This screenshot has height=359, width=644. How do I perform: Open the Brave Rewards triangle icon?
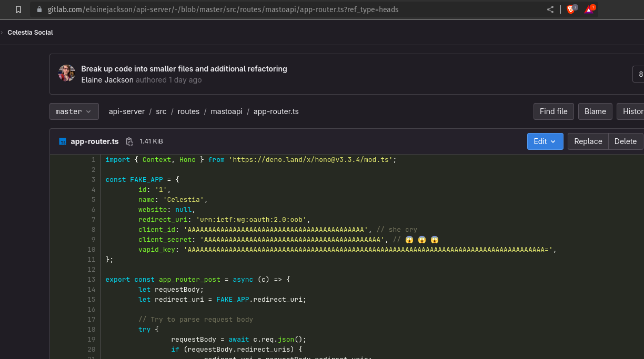pos(589,9)
